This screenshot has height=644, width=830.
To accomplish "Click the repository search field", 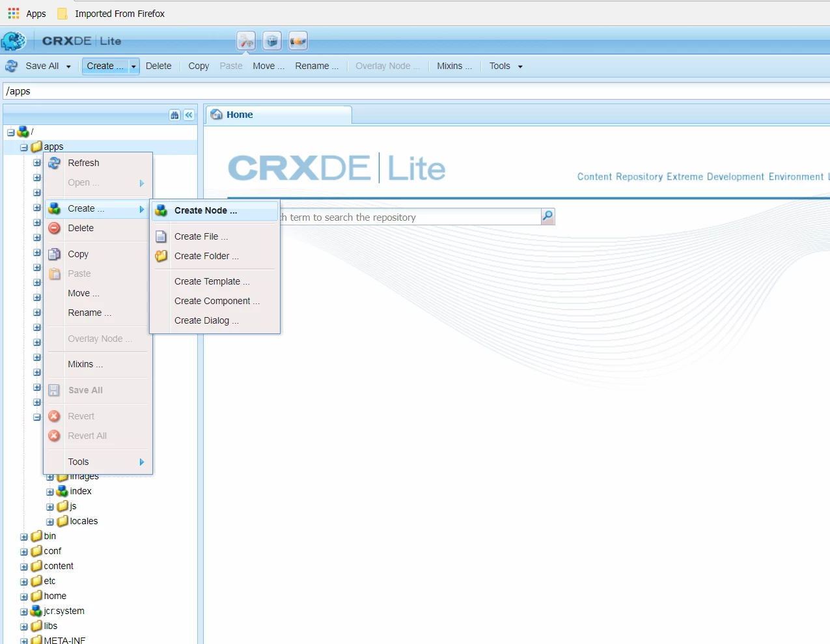I will click(410, 217).
